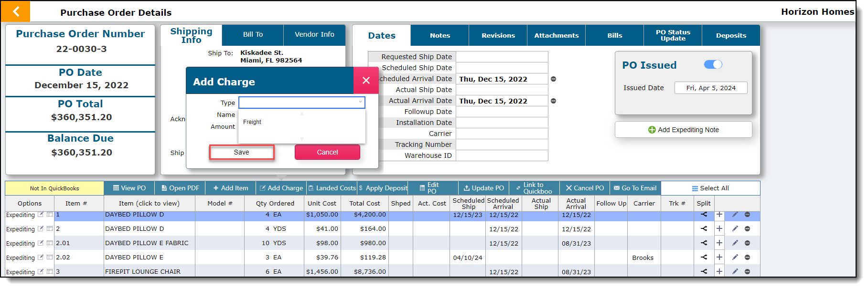Open the detail panel icon for item 2.01
This screenshot has width=868, height=289.
50,243
